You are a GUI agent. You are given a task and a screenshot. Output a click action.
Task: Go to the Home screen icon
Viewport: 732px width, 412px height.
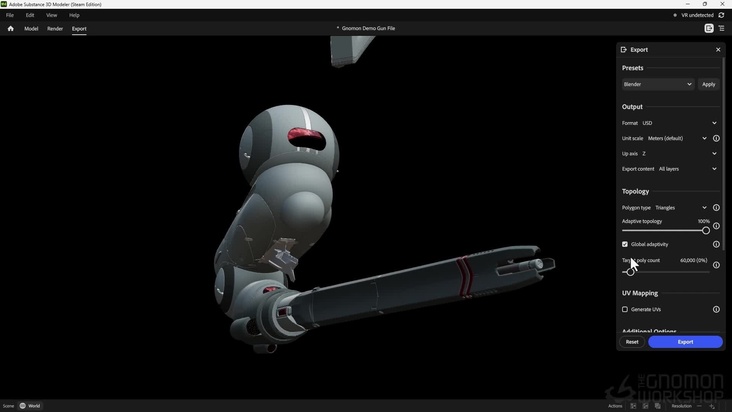point(10,28)
